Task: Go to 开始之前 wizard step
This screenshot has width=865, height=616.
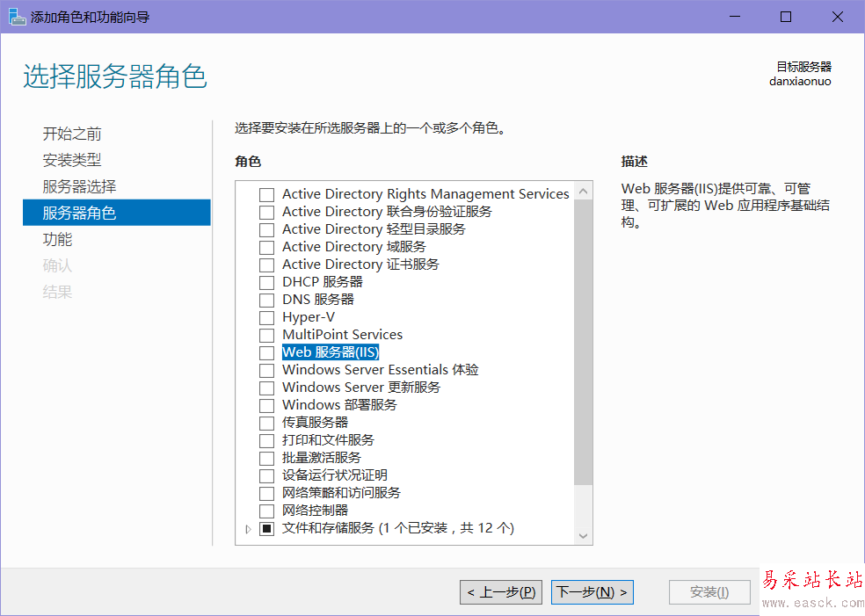Action: [72, 134]
